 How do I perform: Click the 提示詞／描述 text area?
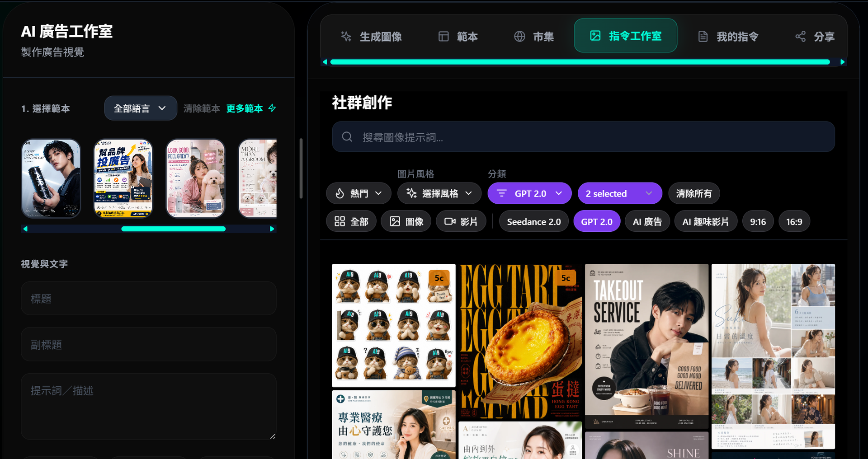click(149, 407)
